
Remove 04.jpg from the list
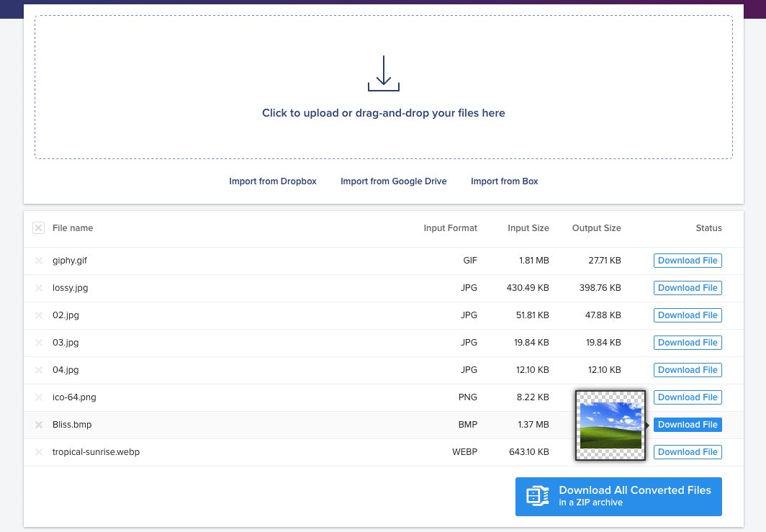[x=38, y=370]
